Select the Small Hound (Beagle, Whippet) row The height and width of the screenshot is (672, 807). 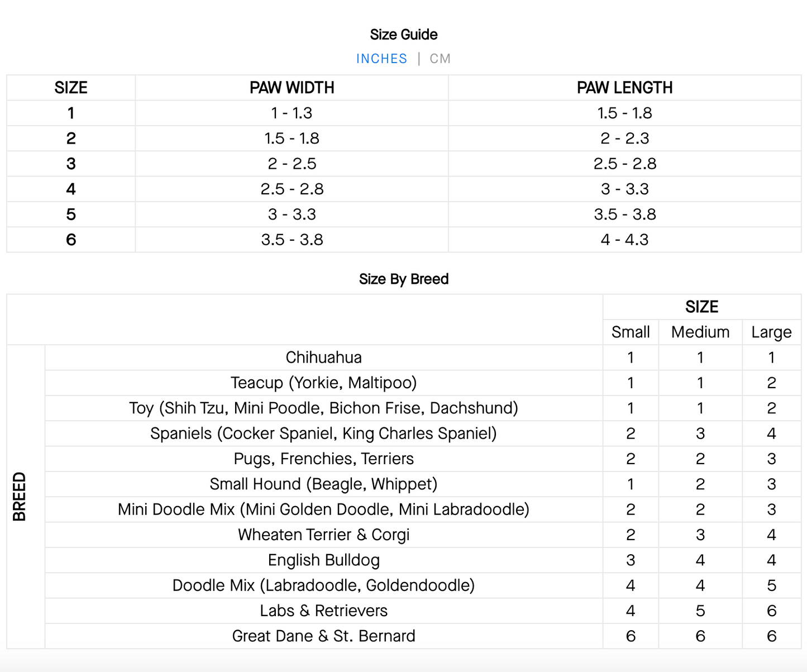coord(323,484)
